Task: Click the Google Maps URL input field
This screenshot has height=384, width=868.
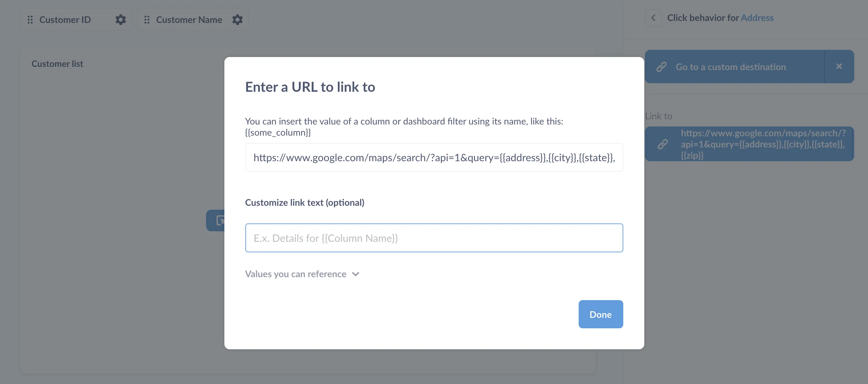Action: tap(434, 157)
